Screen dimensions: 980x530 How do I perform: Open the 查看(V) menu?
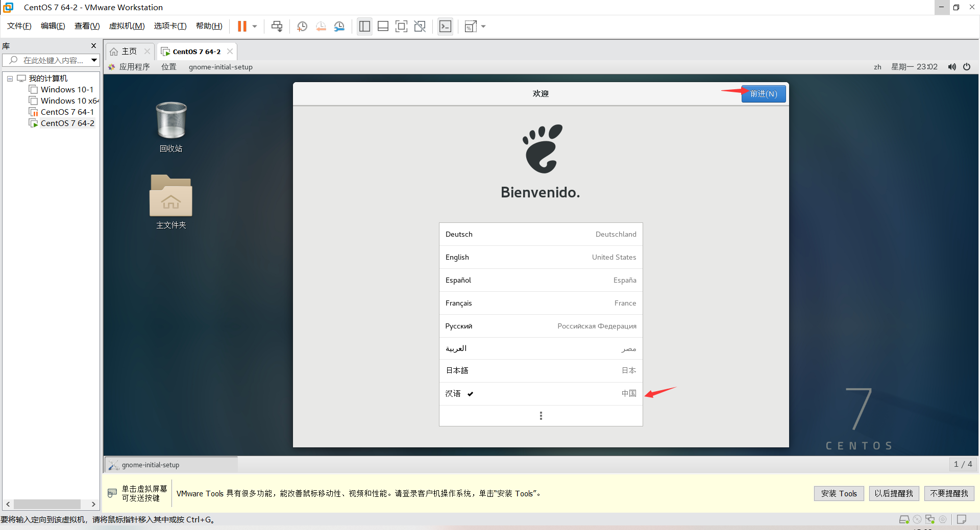pos(87,26)
